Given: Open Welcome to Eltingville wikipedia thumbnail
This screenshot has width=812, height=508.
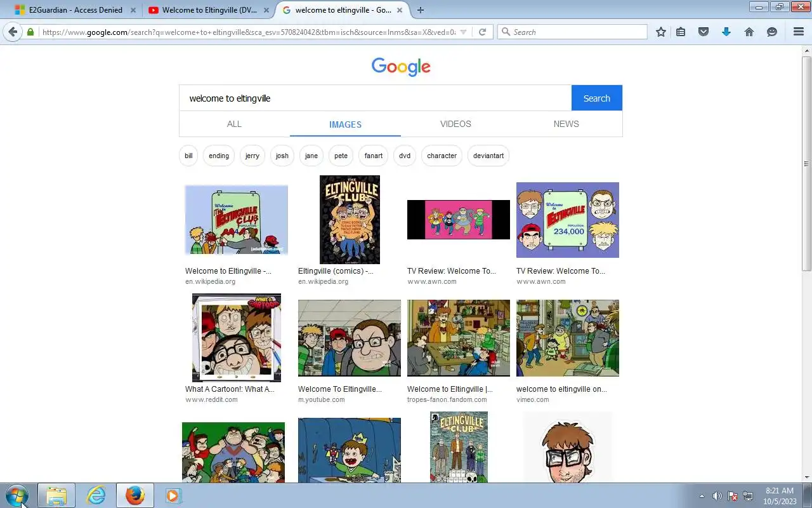Looking at the screenshot, I should (236, 220).
